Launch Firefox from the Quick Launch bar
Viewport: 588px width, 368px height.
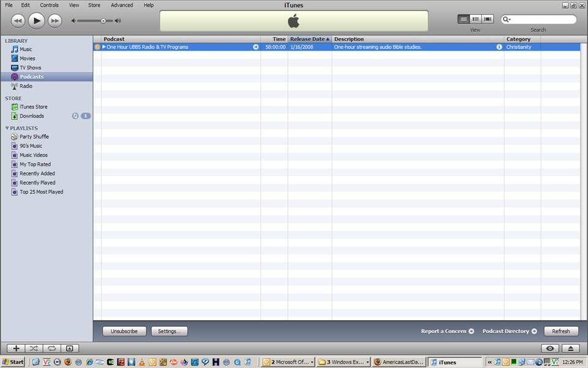(68, 362)
